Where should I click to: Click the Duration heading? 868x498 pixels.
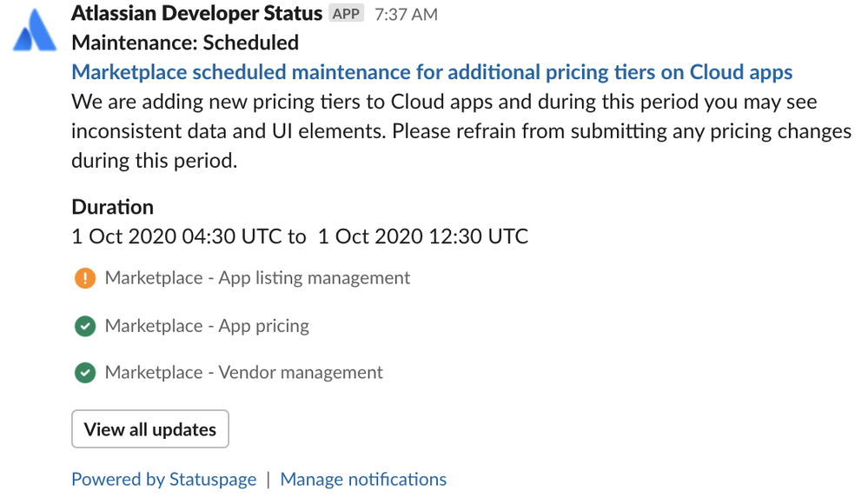click(112, 207)
